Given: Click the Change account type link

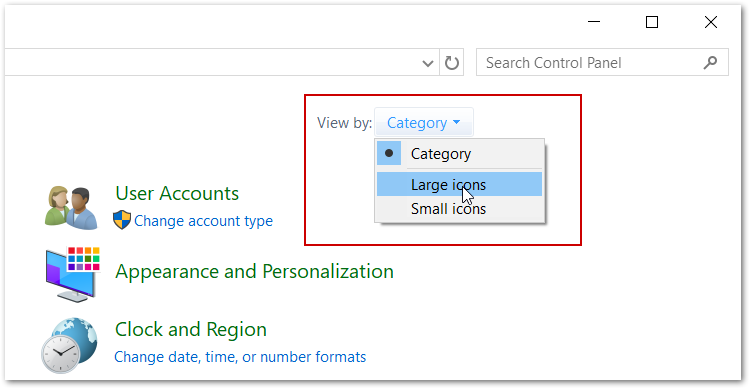Looking at the screenshot, I should click(203, 221).
